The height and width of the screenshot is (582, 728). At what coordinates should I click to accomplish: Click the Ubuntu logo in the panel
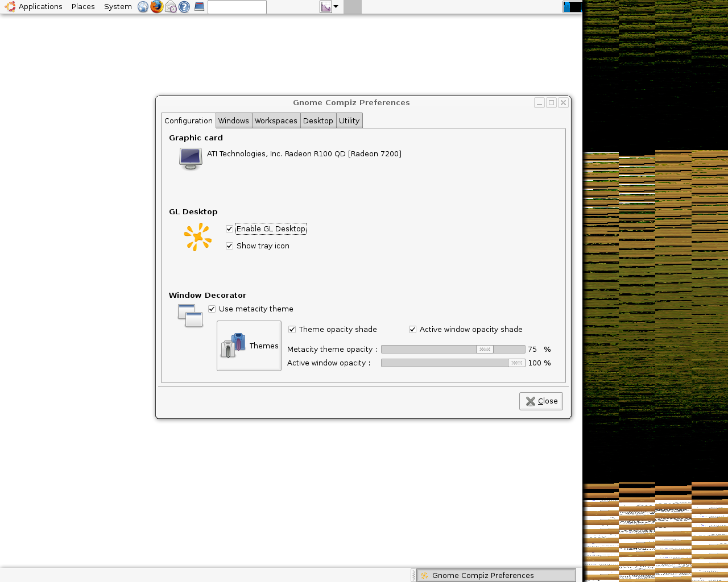click(10, 7)
